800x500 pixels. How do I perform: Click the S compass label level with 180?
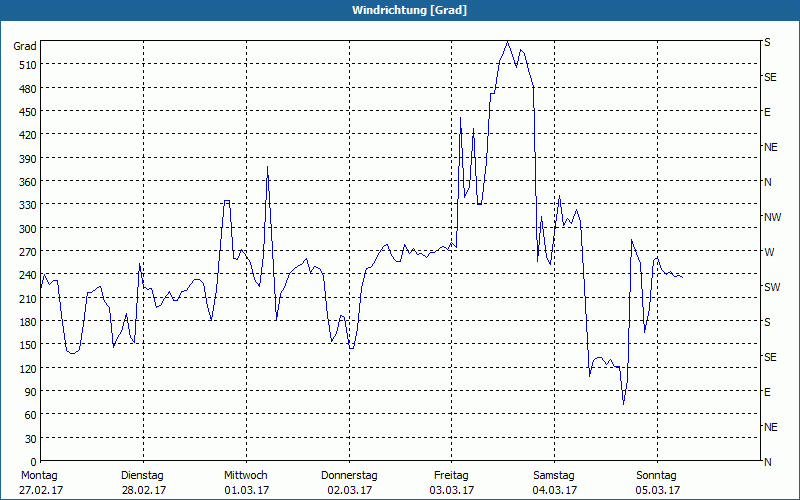click(767, 322)
